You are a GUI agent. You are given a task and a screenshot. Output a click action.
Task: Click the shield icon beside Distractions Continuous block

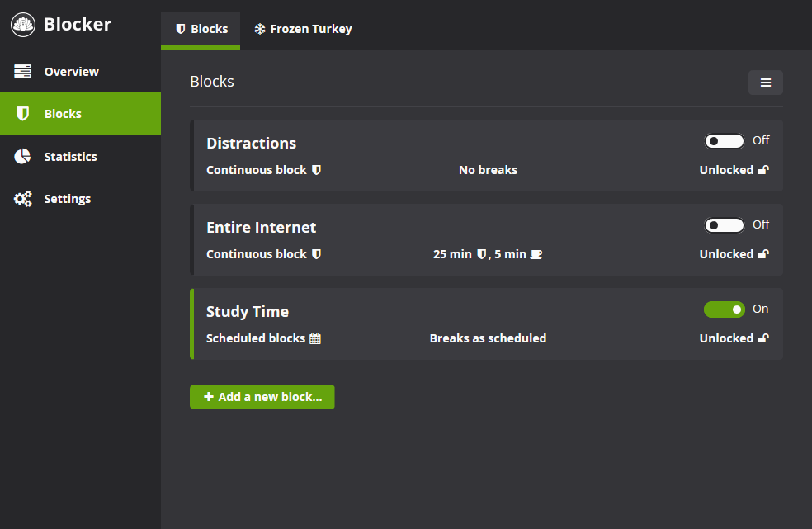316,170
